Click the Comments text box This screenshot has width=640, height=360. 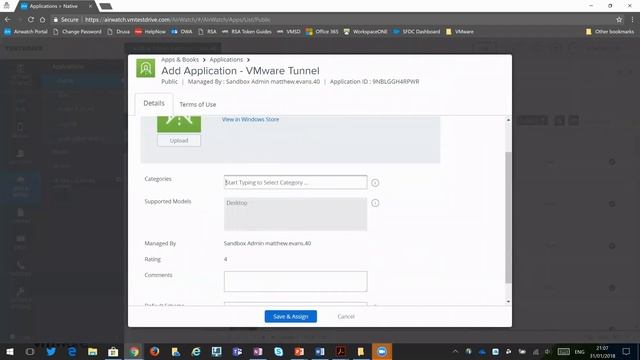coord(296,281)
